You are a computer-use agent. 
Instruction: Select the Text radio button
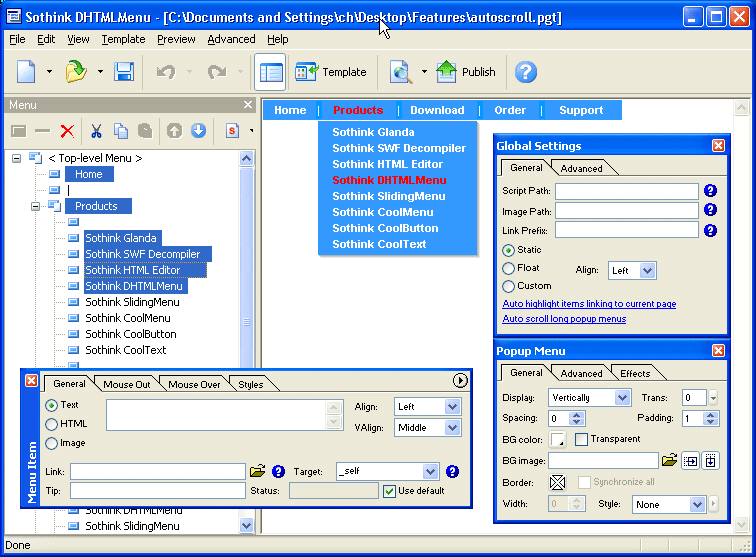(x=51, y=405)
